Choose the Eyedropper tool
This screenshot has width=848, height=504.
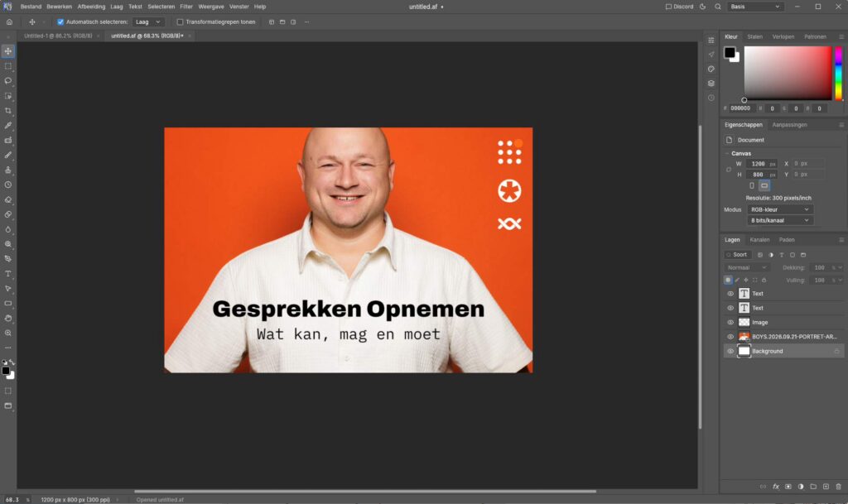pos(8,125)
